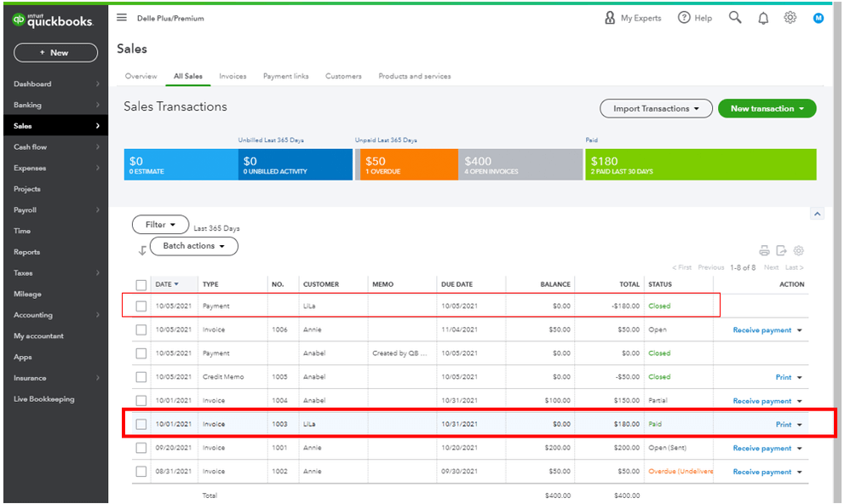Click the search magnifier icon
Viewport: 850px width, 504px height.
point(735,17)
